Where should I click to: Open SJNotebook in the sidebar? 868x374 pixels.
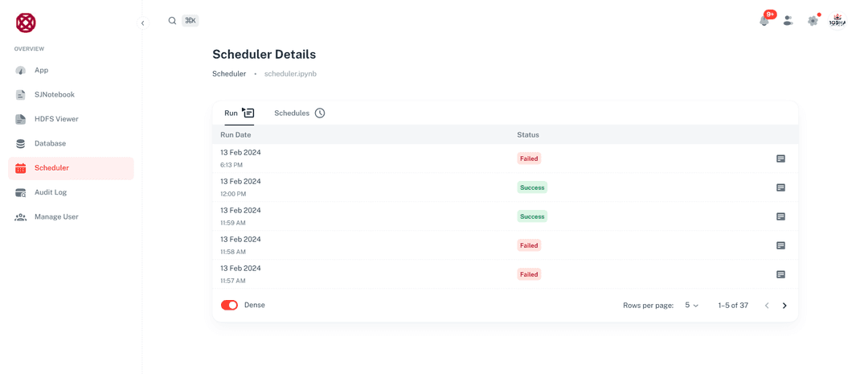pos(54,95)
